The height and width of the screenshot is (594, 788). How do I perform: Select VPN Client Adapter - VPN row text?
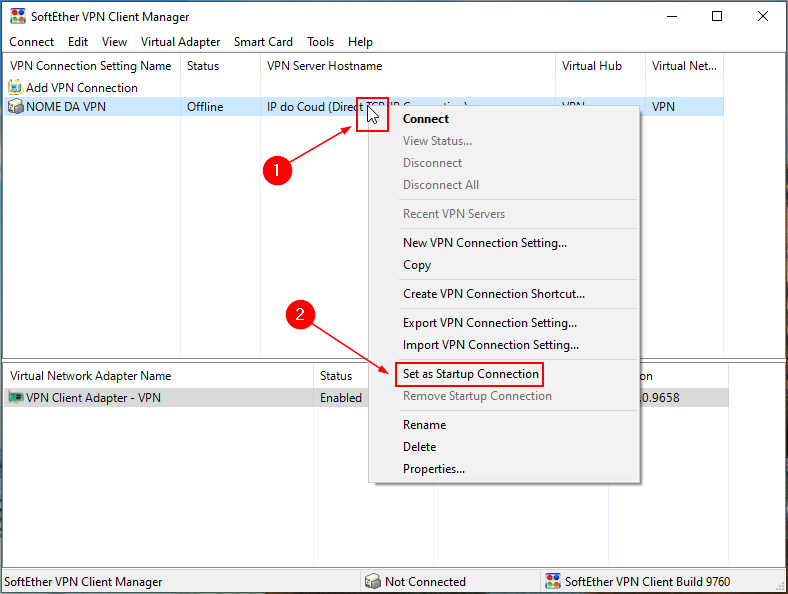93,398
